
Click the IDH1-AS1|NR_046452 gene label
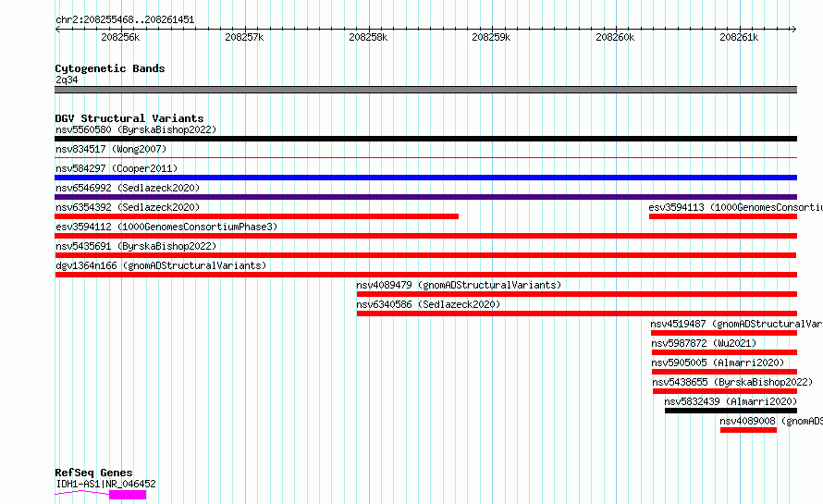coord(106,484)
